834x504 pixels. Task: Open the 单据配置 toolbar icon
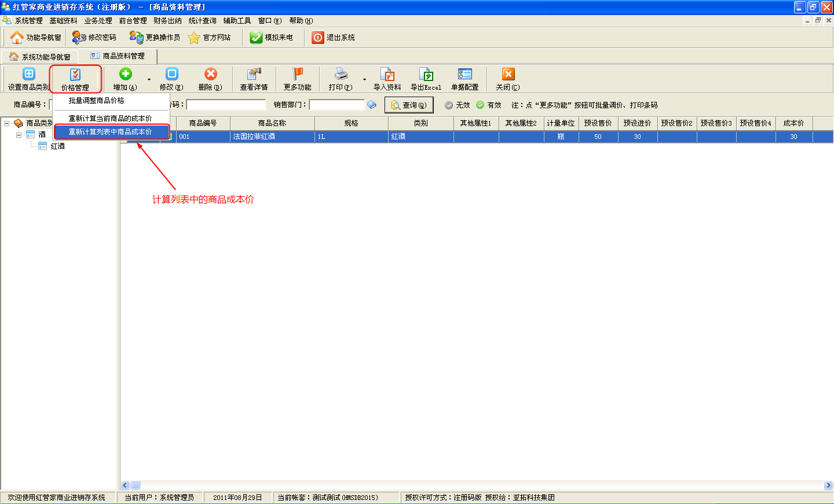click(464, 74)
